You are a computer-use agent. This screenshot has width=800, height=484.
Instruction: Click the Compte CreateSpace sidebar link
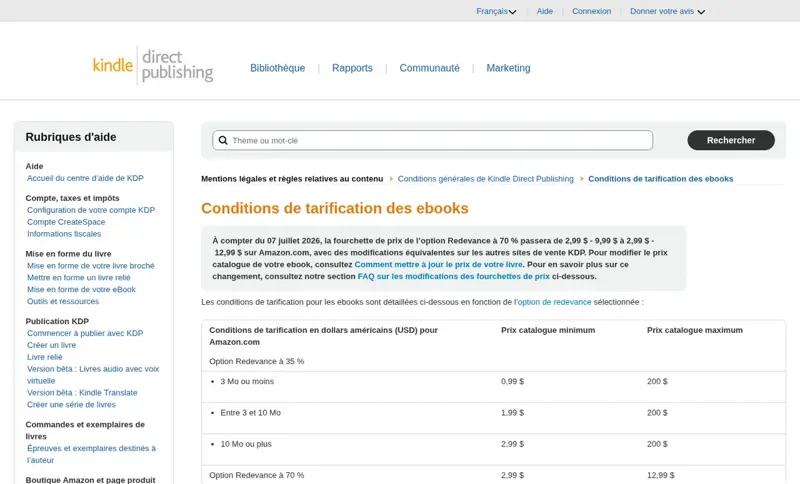[x=66, y=222]
